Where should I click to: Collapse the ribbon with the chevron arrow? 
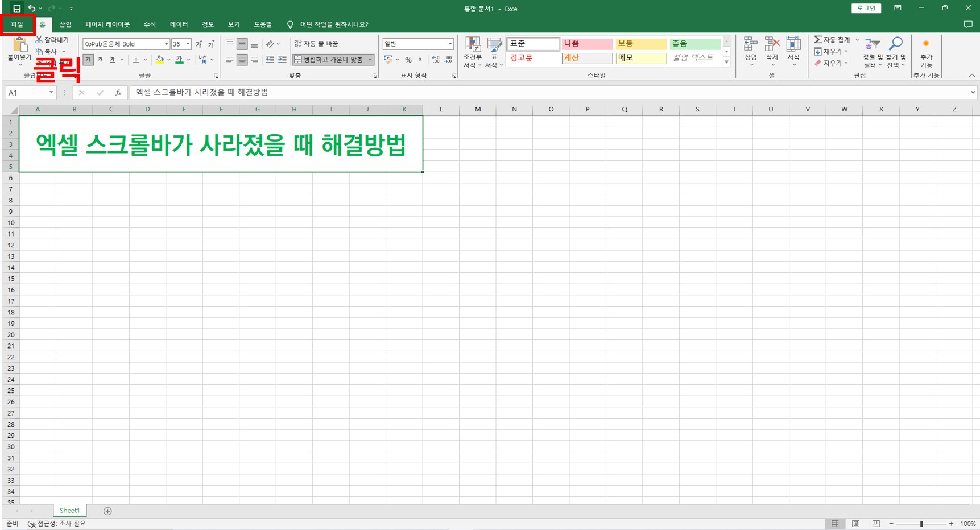[971, 76]
